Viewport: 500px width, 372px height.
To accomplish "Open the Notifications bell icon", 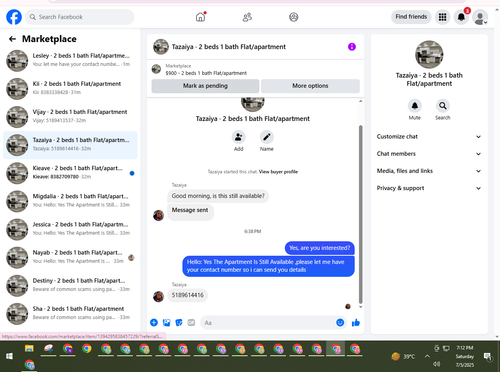I will click(461, 17).
